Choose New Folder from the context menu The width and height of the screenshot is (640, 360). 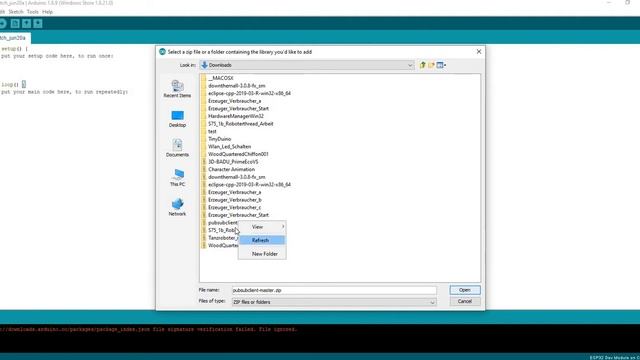tap(262, 253)
